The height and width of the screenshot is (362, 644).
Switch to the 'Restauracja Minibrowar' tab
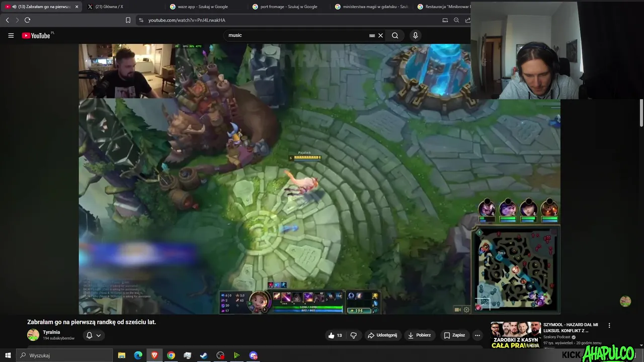[443, 7]
